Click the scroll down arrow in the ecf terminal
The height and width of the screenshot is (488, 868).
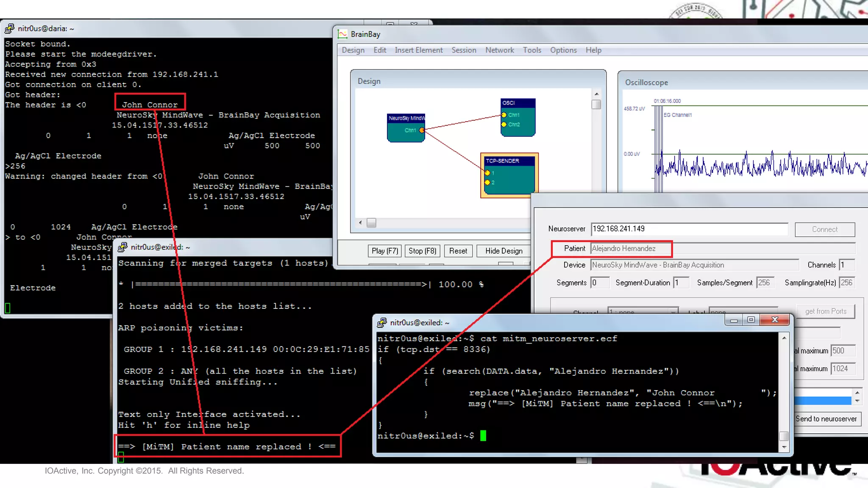click(x=784, y=447)
